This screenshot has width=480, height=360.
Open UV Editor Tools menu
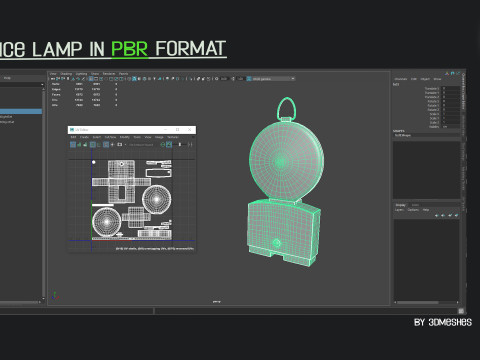(137, 137)
